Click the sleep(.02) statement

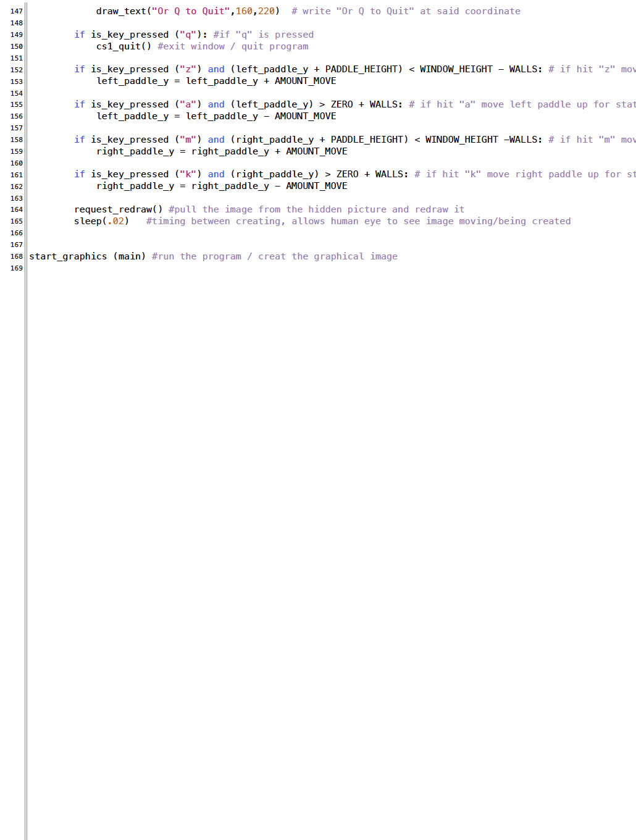coord(101,221)
